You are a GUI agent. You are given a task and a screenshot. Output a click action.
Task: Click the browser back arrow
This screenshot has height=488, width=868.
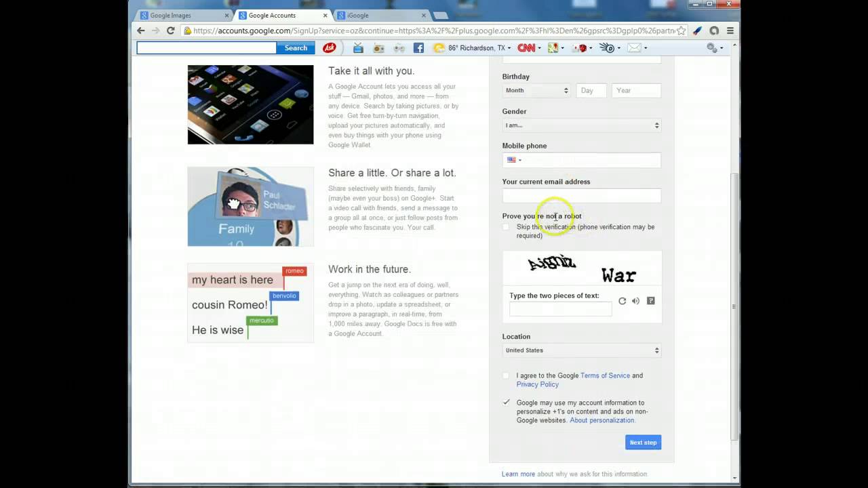click(x=141, y=30)
